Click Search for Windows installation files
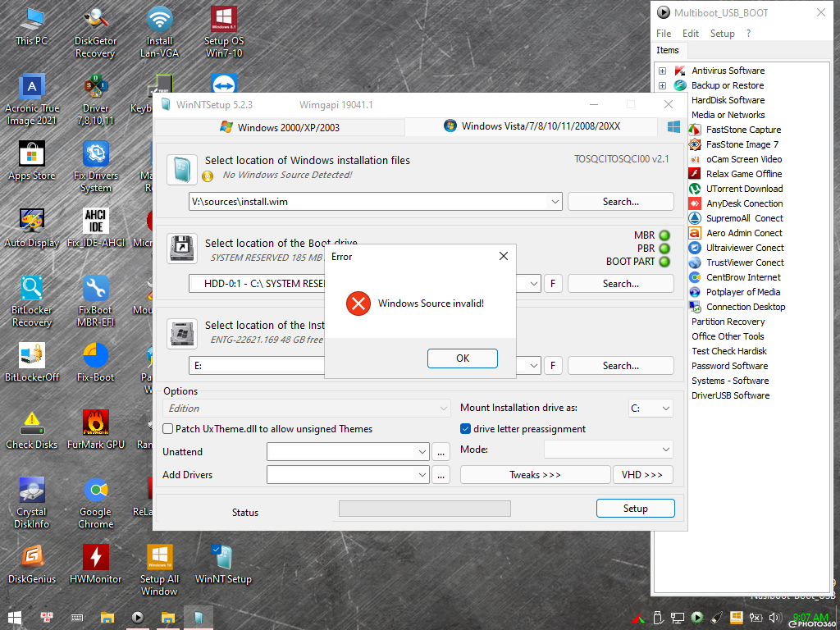840x630 pixels. (620, 202)
